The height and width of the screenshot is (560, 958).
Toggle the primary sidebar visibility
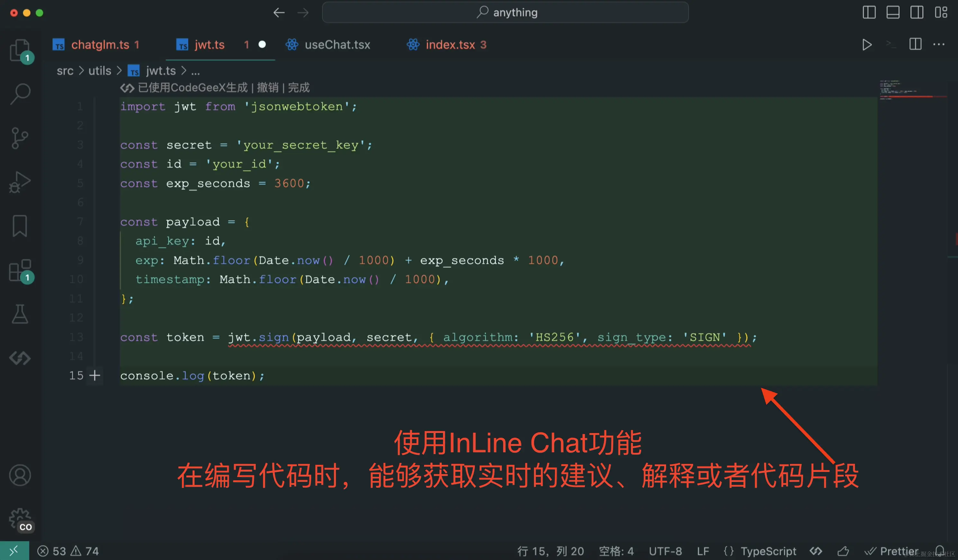(869, 12)
